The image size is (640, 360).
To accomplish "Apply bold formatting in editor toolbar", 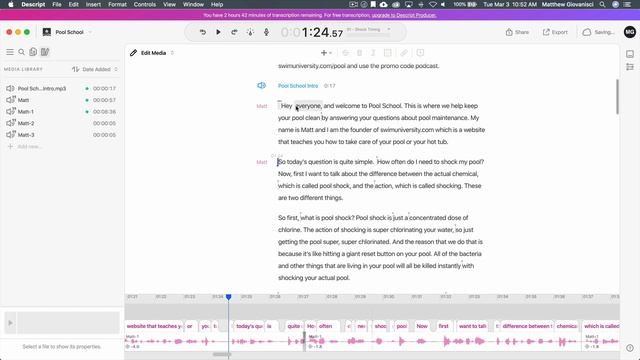I will [x=360, y=53].
